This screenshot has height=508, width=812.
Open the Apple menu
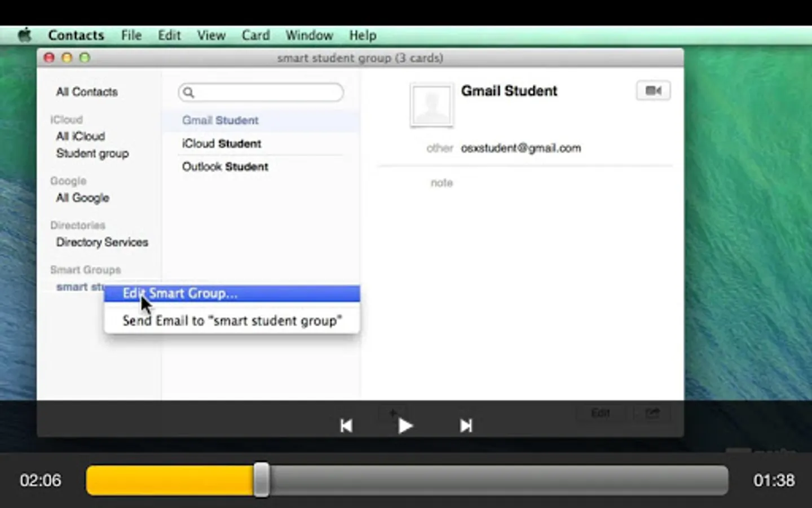click(x=24, y=36)
